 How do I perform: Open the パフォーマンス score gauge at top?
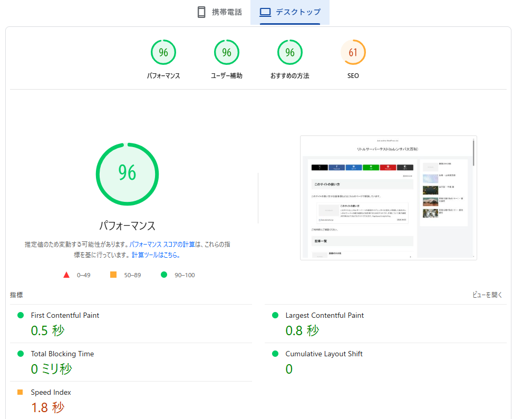pos(163,52)
